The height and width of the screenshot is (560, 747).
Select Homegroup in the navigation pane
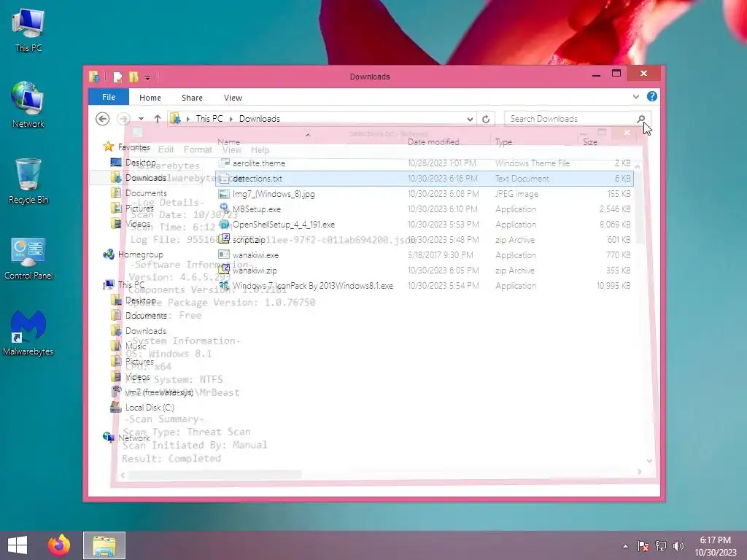141,254
